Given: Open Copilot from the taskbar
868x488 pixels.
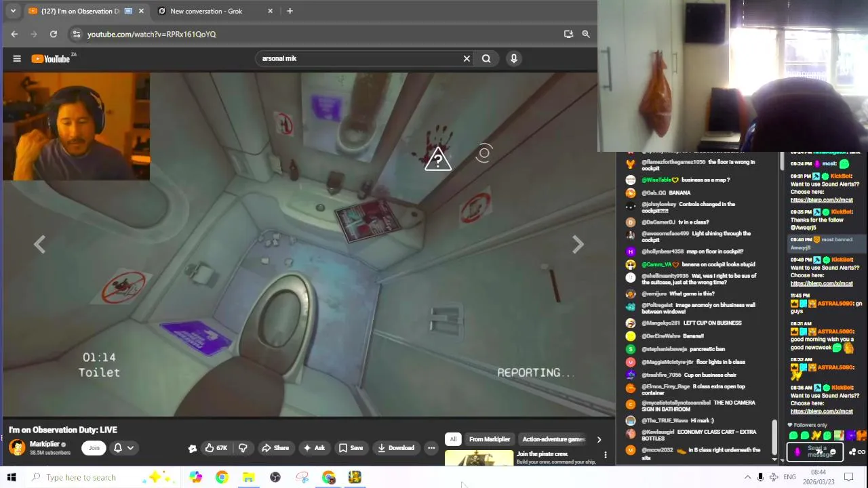Looking at the screenshot, I should (x=195, y=477).
